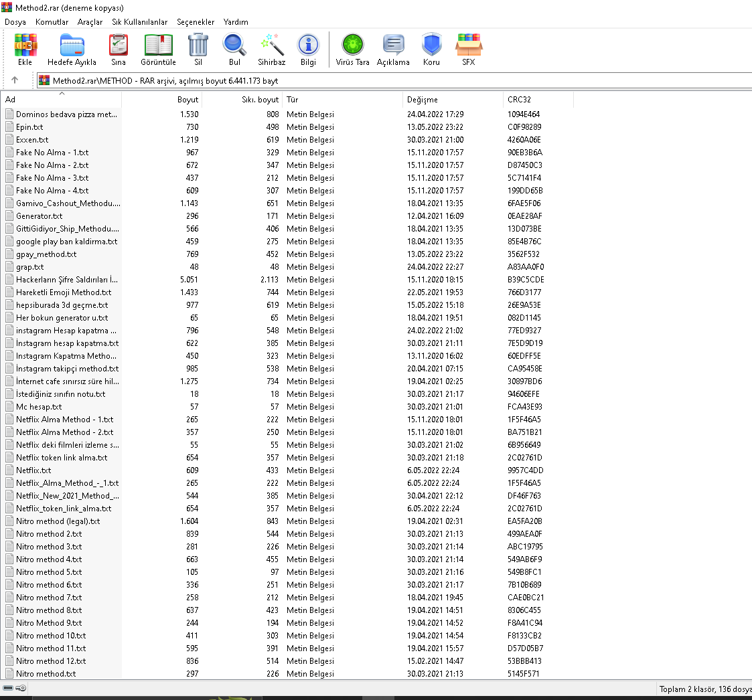Click file icon of Epin.txt
This screenshot has width=752, height=700.
[x=9, y=127]
